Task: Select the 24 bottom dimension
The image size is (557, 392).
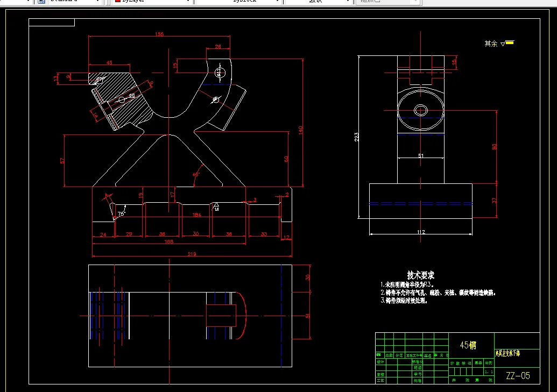Action: coord(103,234)
